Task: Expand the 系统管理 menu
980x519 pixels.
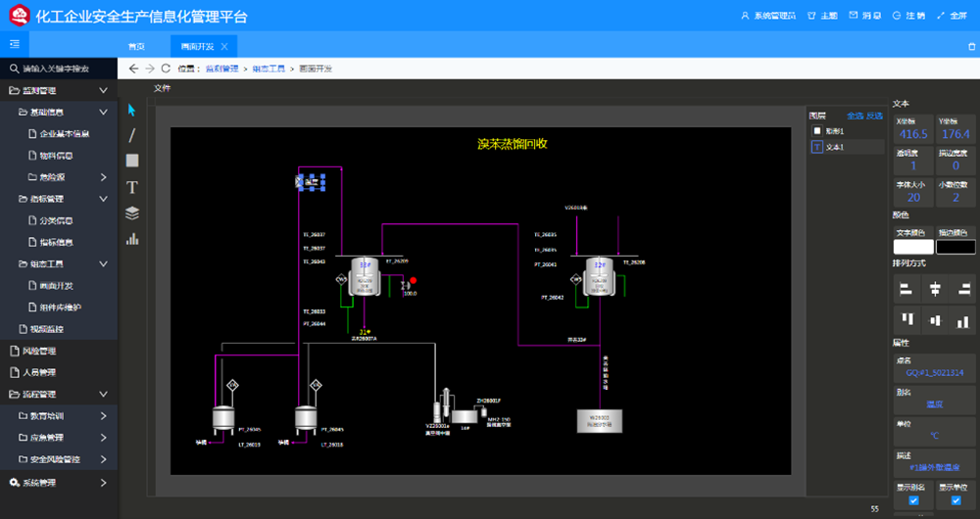Action: click(x=103, y=482)
